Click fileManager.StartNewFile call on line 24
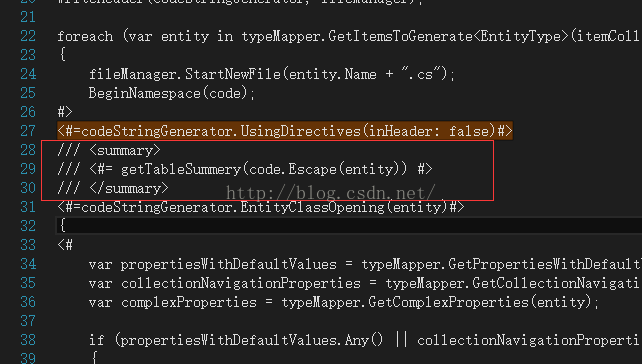This screenshot has width=642, height=364. 272,75
